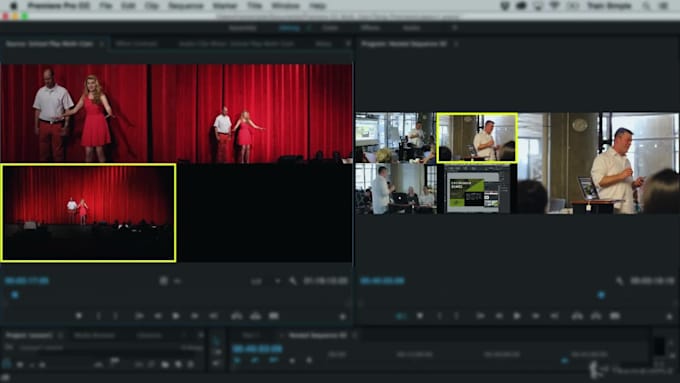
Task: Switch to Effects workspace
Action: pyautogui.click(x=370, y=28)
